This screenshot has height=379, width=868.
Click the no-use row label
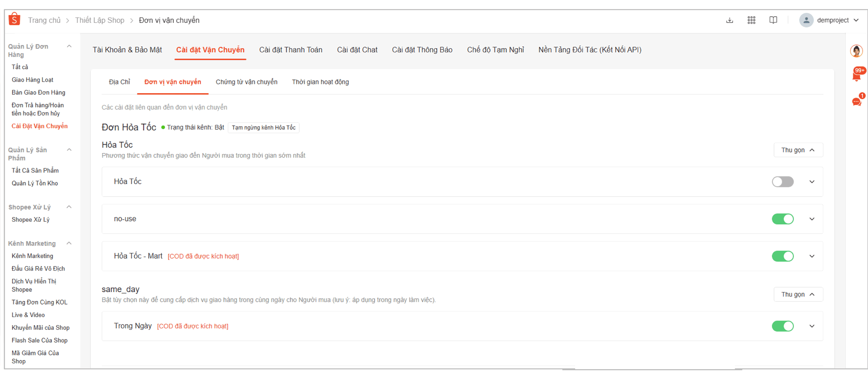pyautogui.click(x=125, y=219)
